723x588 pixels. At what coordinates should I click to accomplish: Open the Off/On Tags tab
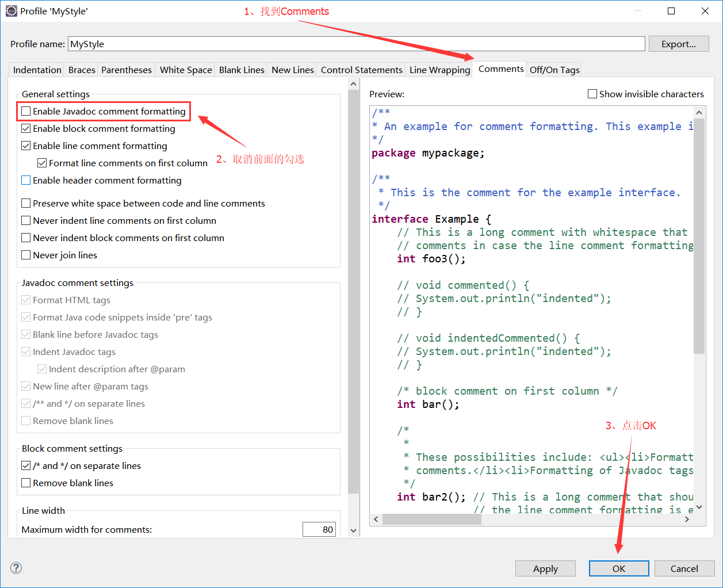[x=554, y=70]
